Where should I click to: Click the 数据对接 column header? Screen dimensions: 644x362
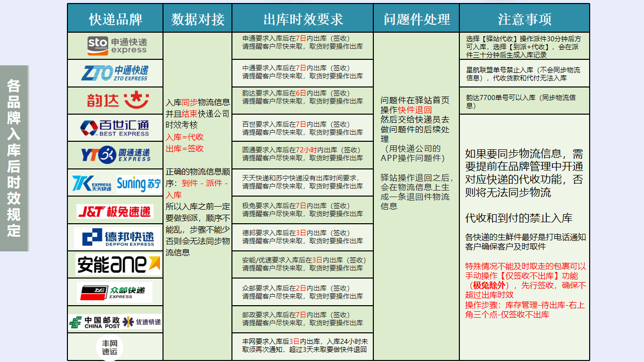(x=198, y=19)
